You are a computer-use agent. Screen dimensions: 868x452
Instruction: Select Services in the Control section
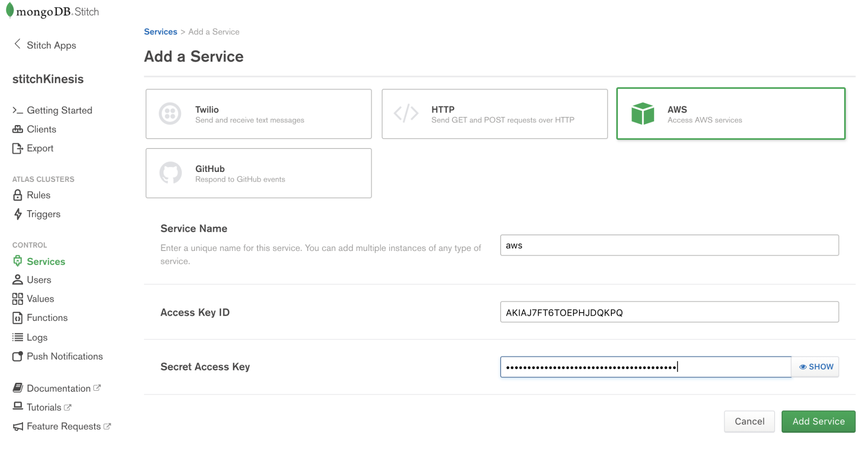click(46, 261)
